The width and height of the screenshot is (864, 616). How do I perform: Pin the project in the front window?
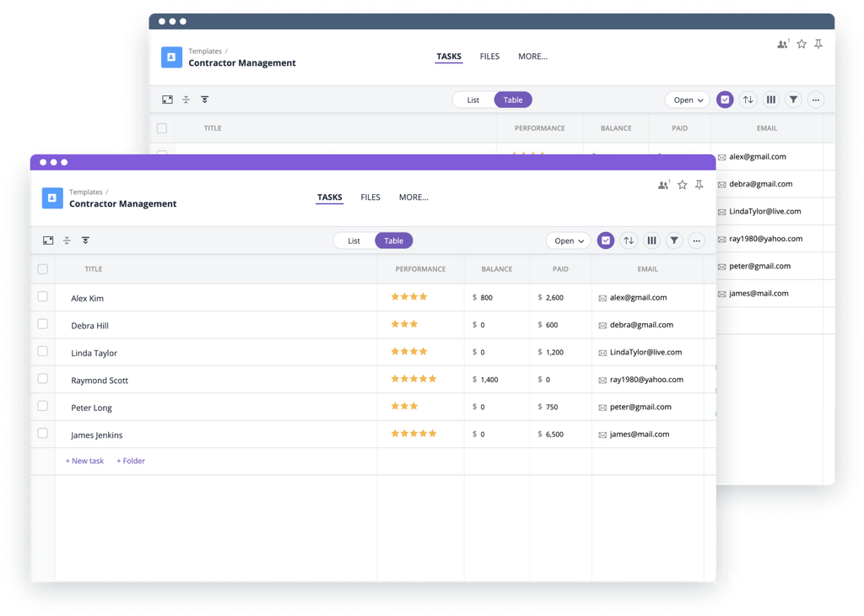click(699, 185)
